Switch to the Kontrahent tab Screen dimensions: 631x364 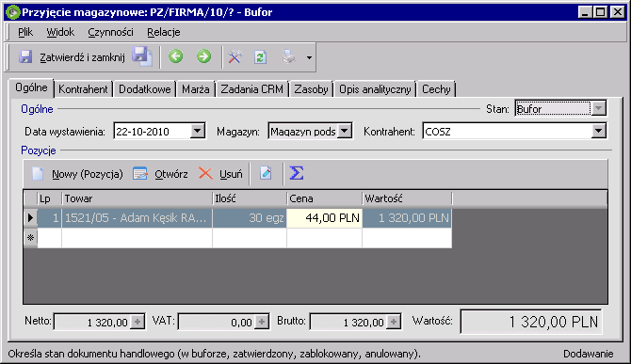click(83, 89)
